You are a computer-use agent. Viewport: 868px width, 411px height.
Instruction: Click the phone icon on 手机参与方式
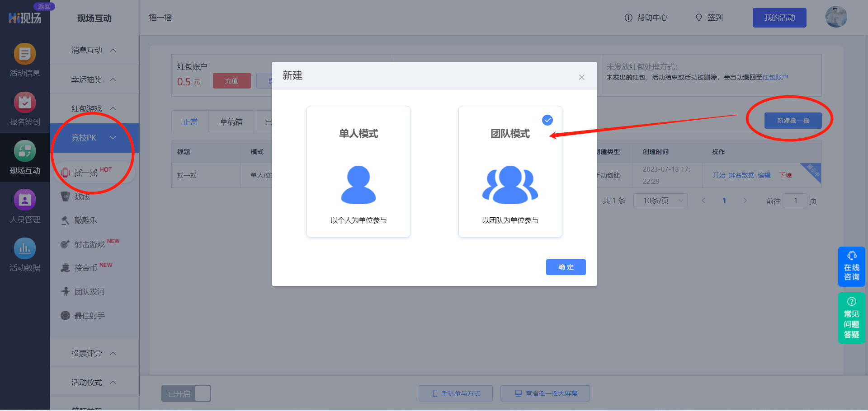point(435,393)
